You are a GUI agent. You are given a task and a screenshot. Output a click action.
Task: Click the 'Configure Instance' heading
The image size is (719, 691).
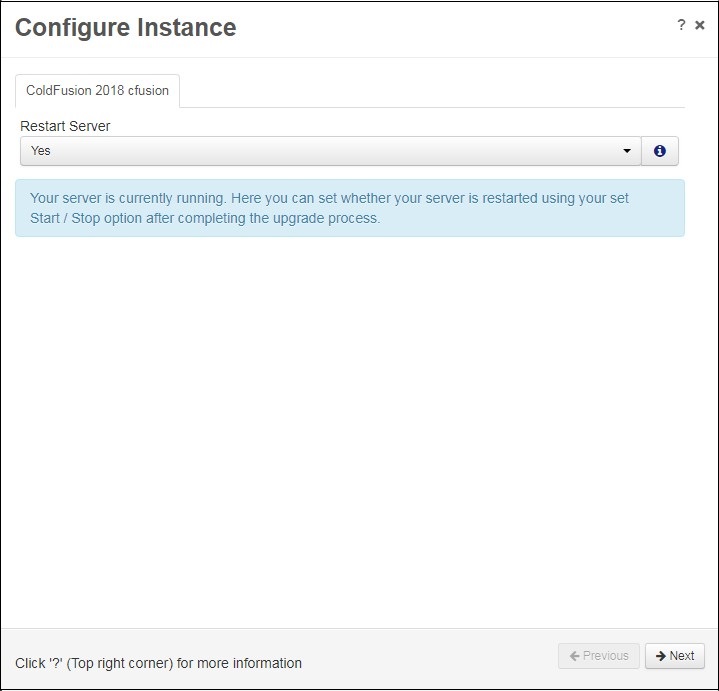[x=126, y=28]
